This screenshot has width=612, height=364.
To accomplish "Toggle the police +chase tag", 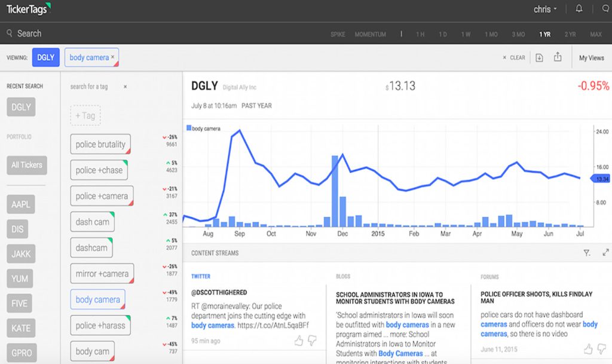I will [99, 170].
